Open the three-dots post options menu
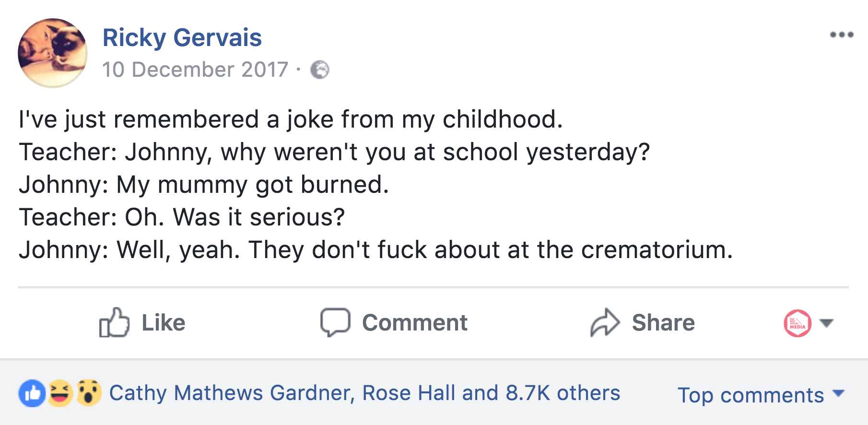868x425 pixels. 842,35
